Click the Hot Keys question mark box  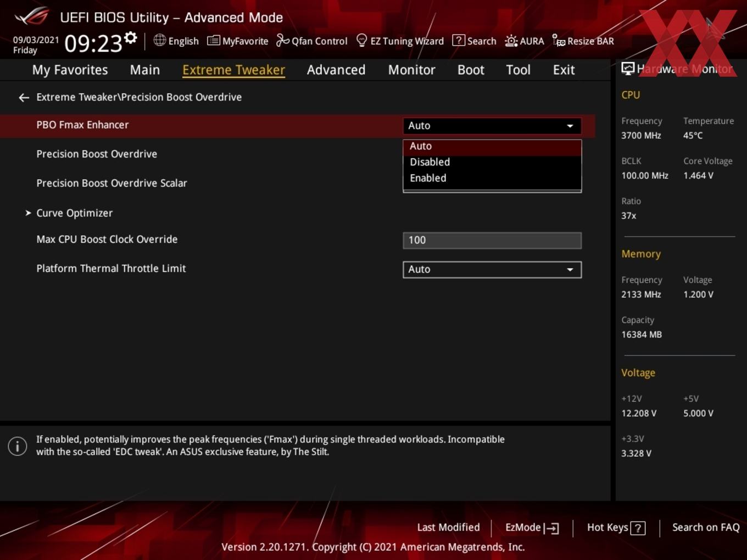pyautogui.click(x=638, y=528)
